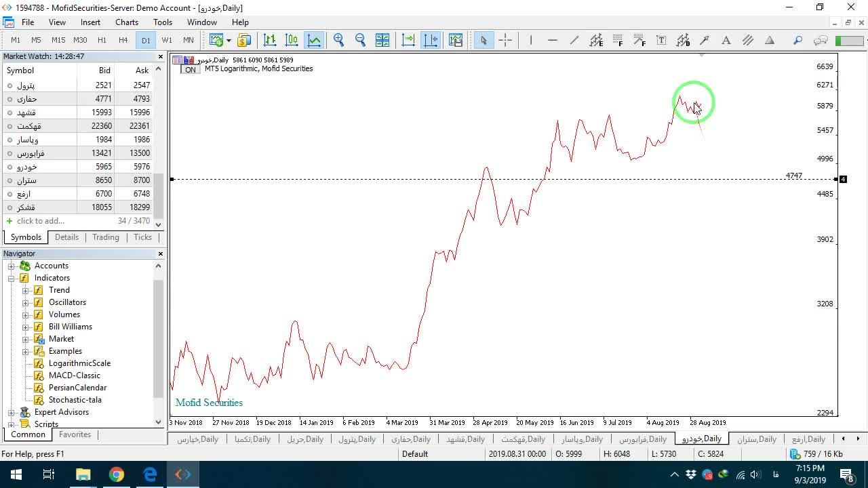The image size is (868, 488).
Task: Expand the Oscillators folder
Action: click(26, 302)
